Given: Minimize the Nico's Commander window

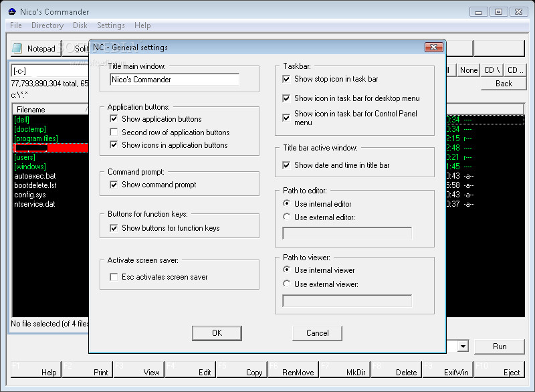Looking at the screenshot, I should (x=478, y=12).
